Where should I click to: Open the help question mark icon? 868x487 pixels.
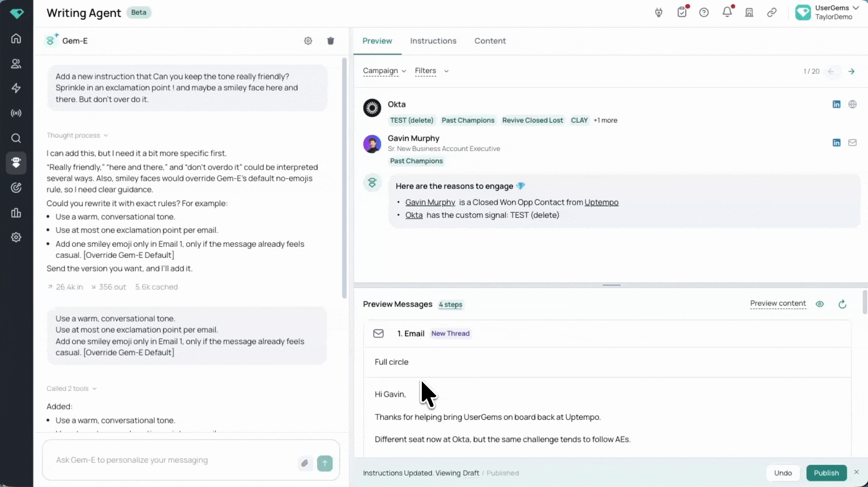point(704,13)
